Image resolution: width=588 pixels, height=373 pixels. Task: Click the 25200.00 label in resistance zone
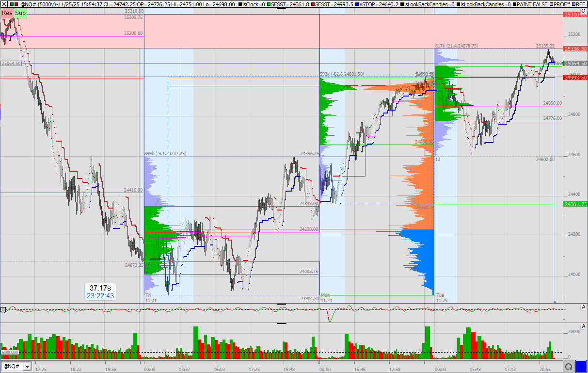133,33
